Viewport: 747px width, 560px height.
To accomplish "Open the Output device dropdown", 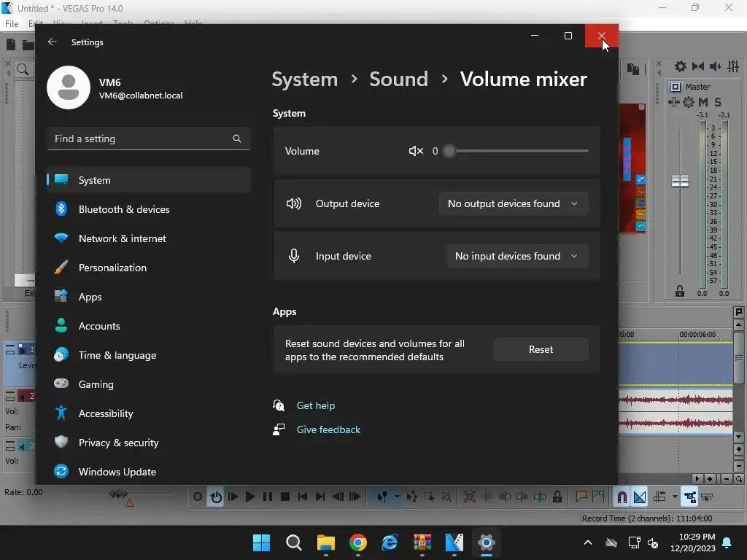I will [x=514, y=203].
